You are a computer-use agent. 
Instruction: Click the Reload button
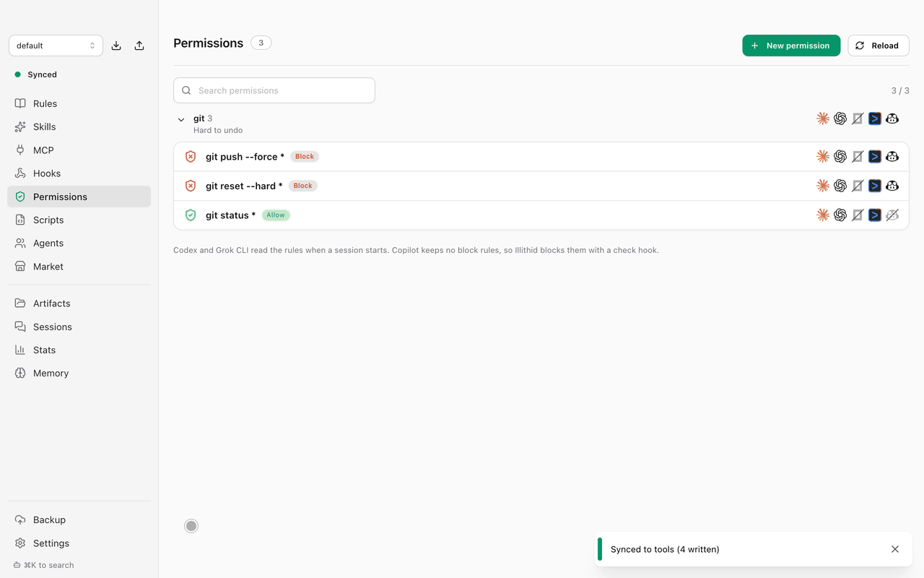[x=879, y=46]
